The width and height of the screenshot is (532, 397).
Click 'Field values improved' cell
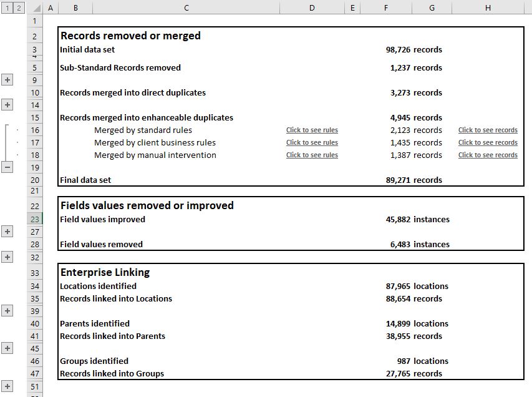pyautogui.click(x=102, y=219)
